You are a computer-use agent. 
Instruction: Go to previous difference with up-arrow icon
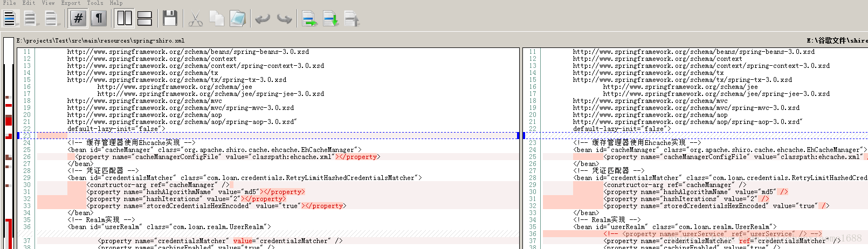(352, 19)
